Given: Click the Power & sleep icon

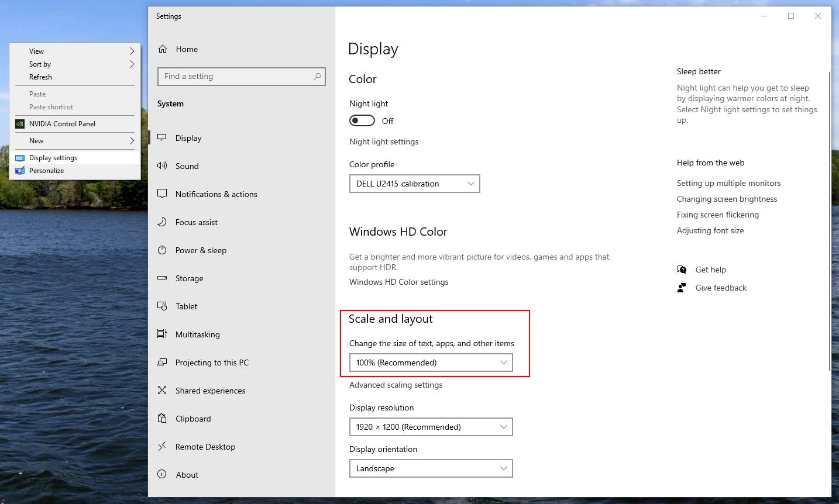Looking at the screenshot, I should pyautogui.click(x=162, y=250).
